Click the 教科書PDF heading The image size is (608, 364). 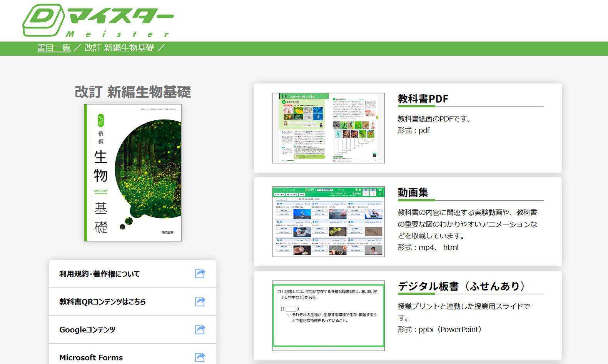coord(423,99)
